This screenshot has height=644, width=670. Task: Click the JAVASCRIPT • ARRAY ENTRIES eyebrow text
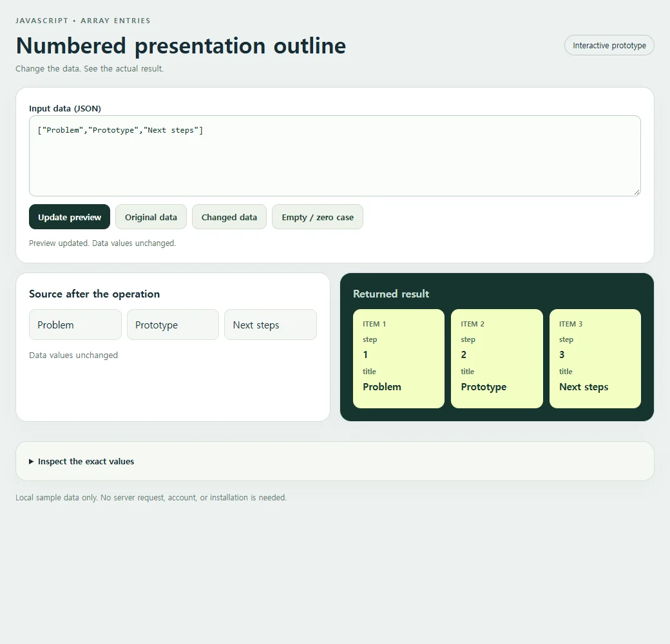pyautogui.click(x=83, y=21)
